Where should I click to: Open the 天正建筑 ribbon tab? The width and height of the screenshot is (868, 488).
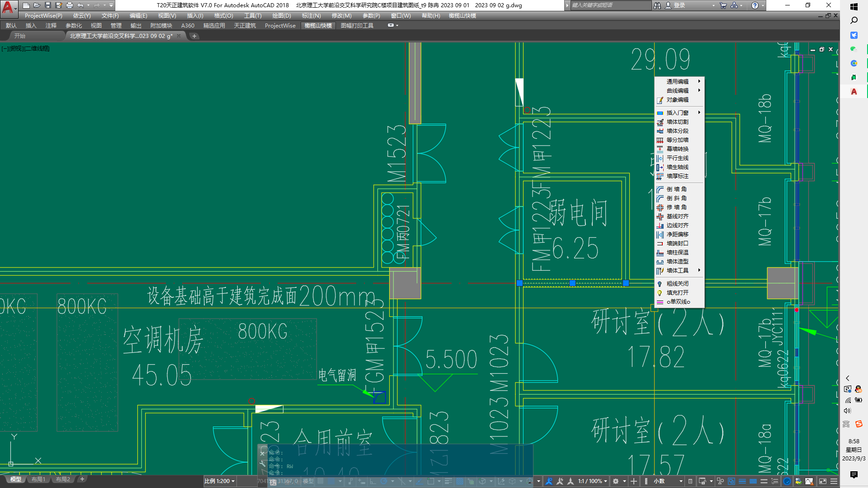click(x=245, y=26)
